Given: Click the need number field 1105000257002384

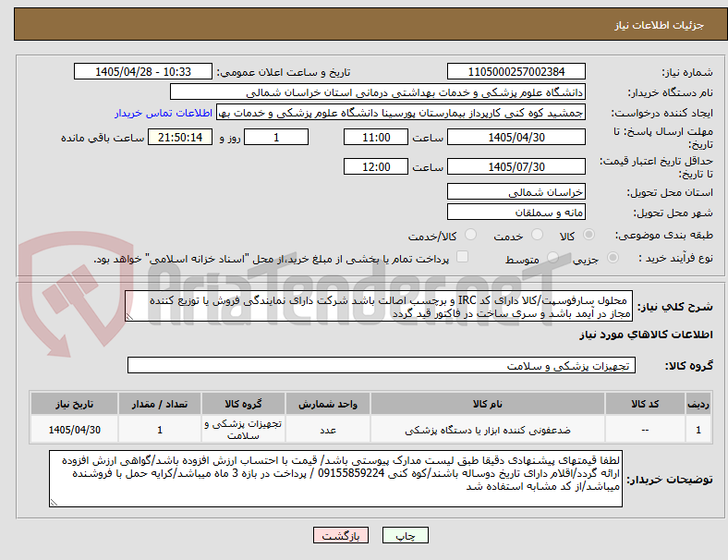Looking at the screenshot, I should pyautogui.click(x=516, y=72).
